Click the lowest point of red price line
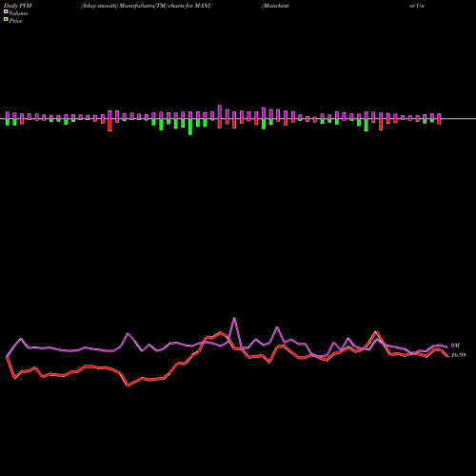 point(128,386)
